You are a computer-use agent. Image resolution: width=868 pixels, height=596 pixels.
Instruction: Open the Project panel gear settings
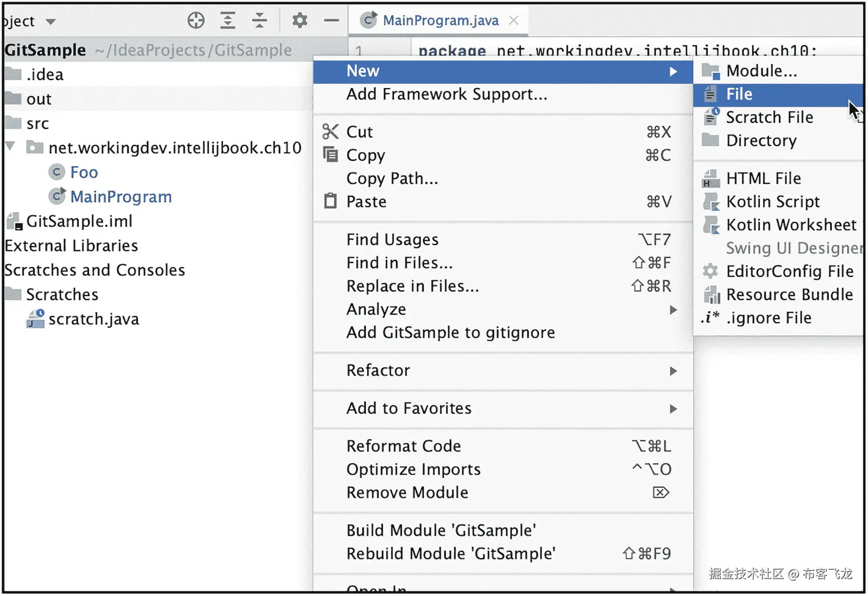click(x=300, y=21)
